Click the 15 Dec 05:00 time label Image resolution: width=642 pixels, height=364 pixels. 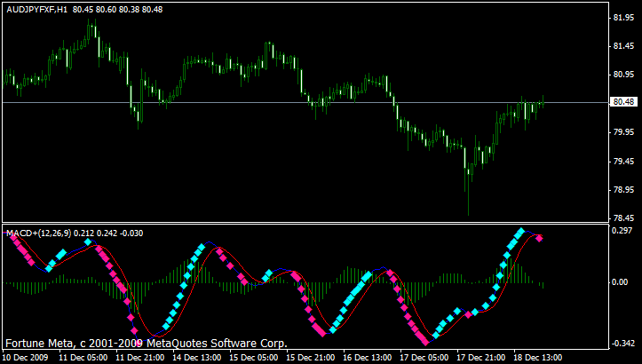pos(254,358)
